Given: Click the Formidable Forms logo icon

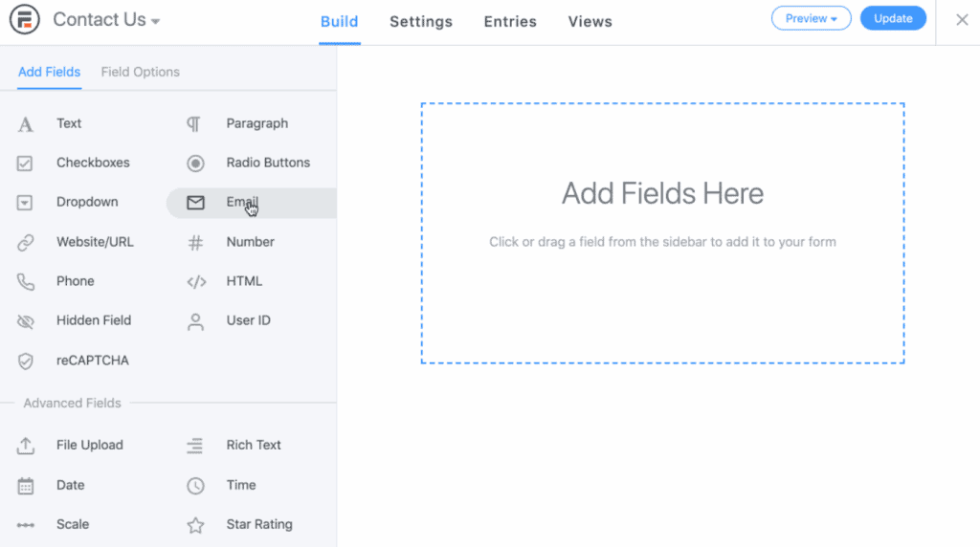Looking at the screenshot, I should pos(25,20).
